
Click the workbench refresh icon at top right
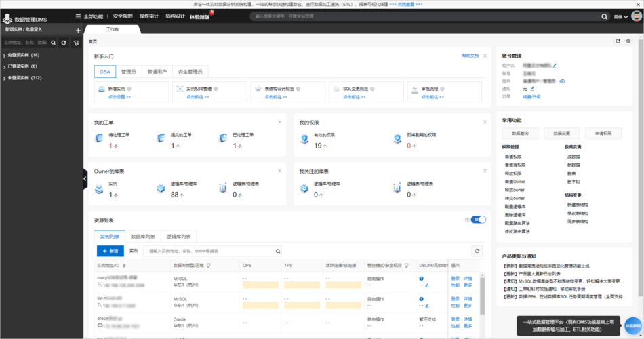tap(618, 41)
